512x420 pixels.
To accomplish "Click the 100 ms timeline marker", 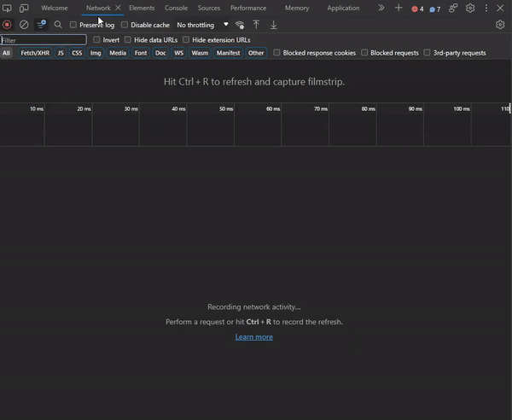I will pos(462,108).
